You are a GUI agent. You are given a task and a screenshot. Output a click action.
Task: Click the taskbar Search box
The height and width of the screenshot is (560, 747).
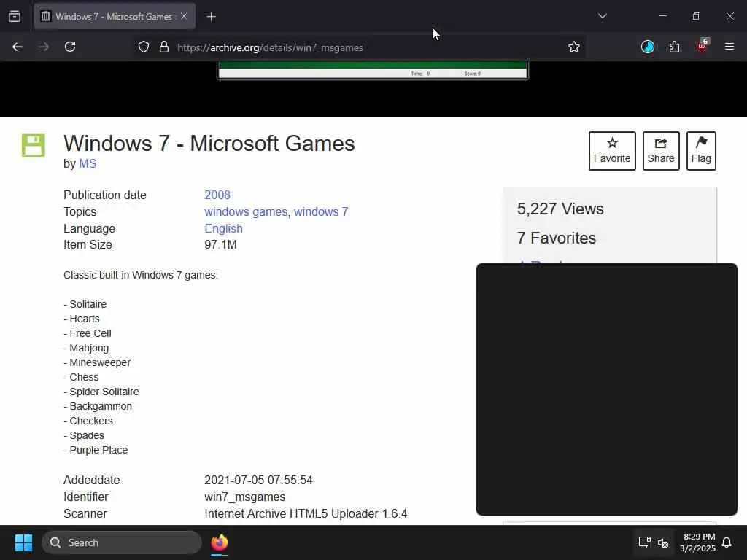[x=122, y=542]
